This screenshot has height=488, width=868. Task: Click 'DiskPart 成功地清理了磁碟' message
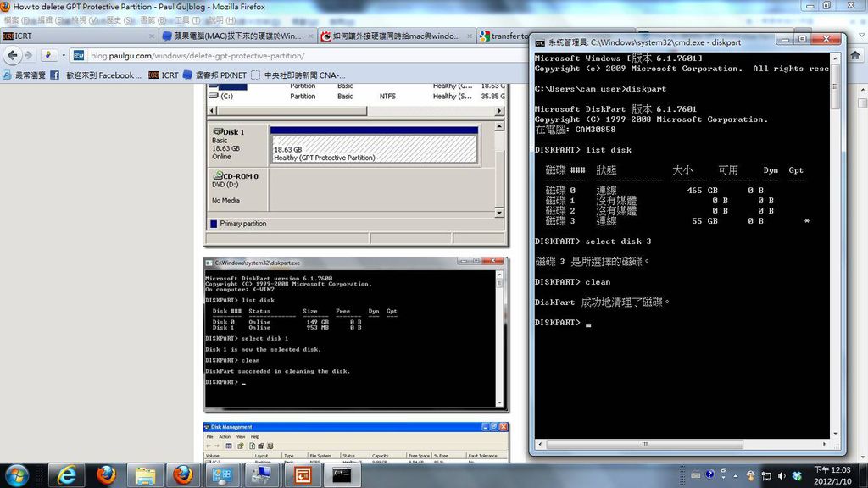(x=603, y=302)
